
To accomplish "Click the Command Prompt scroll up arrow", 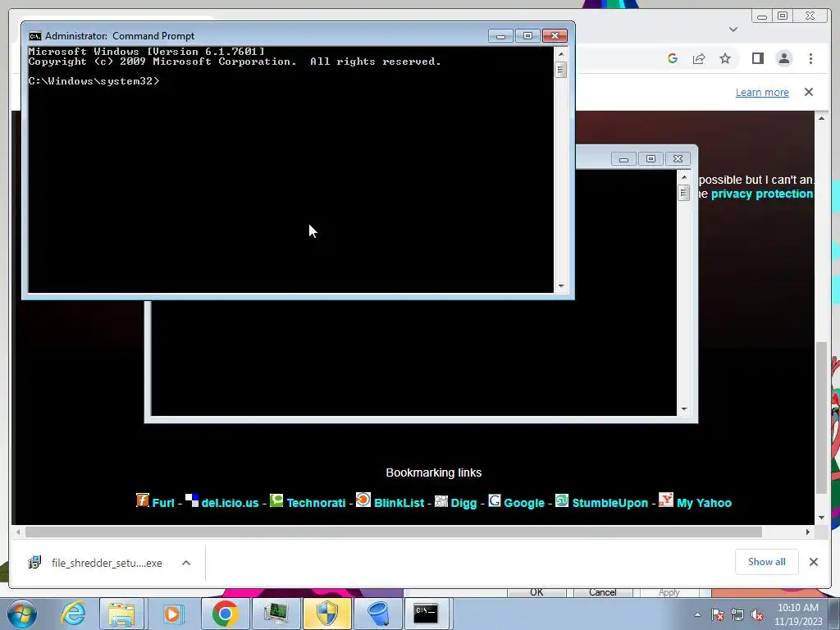I will 561,53.
